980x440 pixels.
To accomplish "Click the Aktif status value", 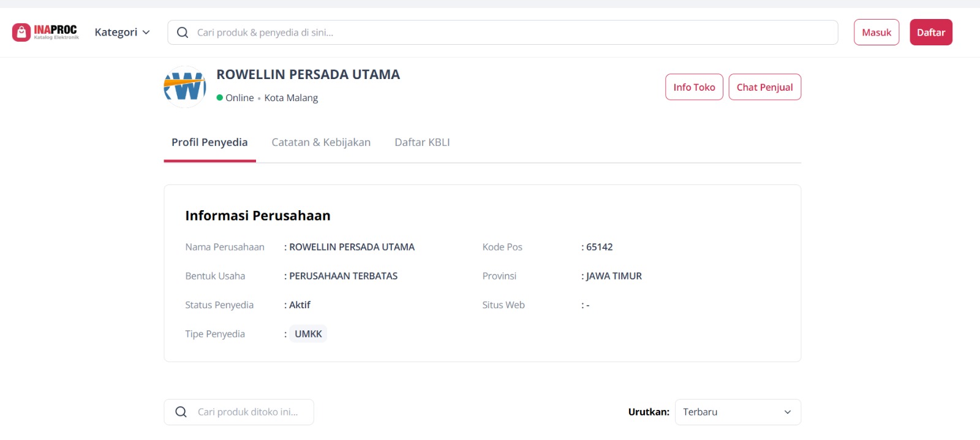I will tap(300, 305).
